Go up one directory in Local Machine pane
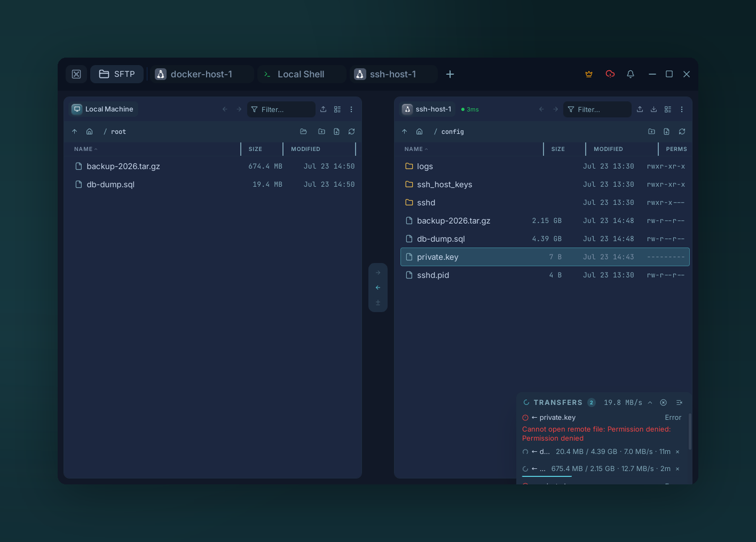 coord(74,131)
